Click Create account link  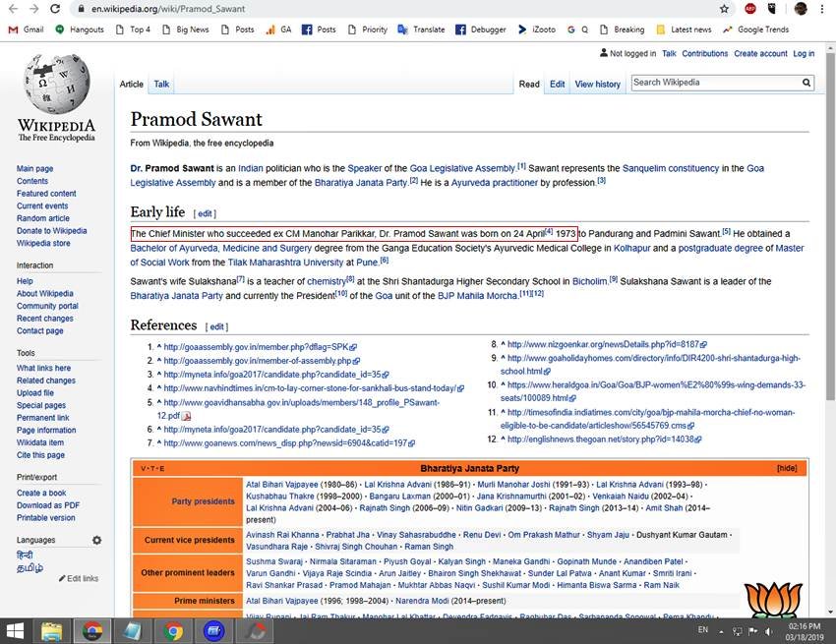(x=760, y=53)
